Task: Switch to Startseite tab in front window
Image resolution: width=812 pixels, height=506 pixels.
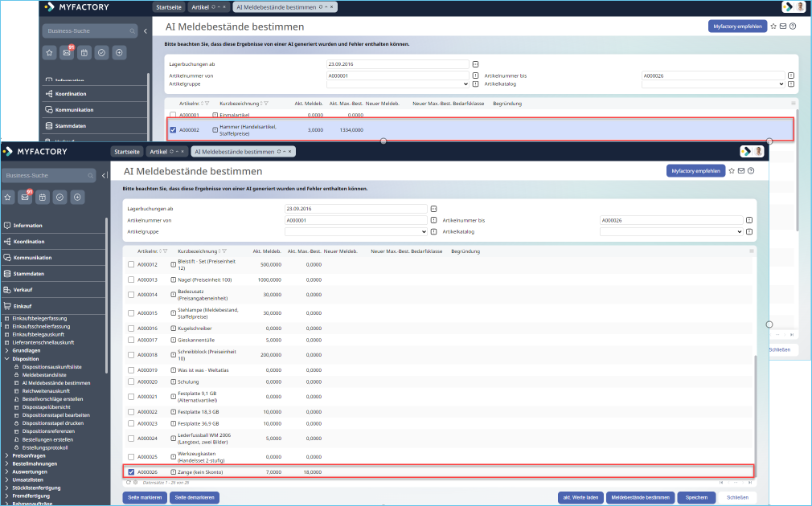Action: 127,152
